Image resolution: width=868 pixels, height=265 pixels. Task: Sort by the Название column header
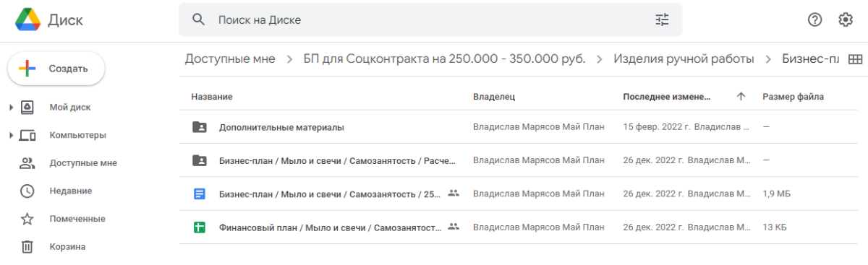pos(212,96)
